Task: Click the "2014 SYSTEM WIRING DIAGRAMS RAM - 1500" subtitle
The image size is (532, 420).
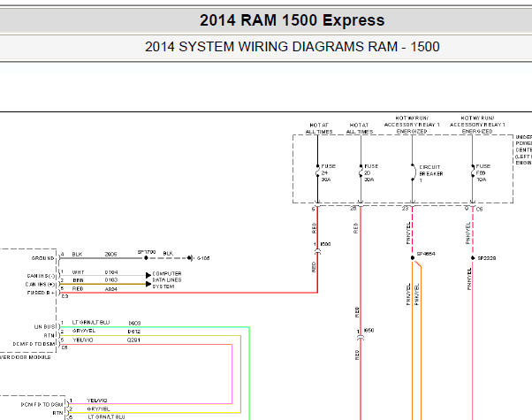Action: 293,47
